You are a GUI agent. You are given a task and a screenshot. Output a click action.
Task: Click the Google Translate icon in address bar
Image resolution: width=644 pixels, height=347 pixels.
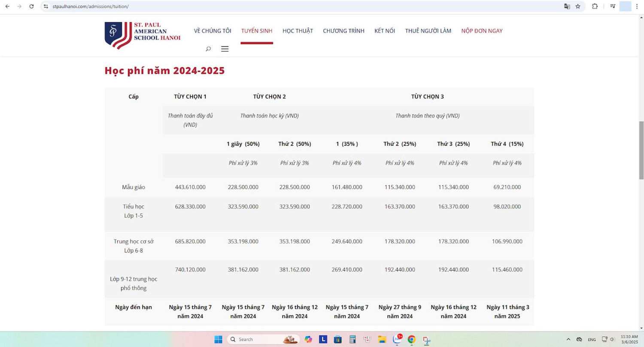point(567,6)
